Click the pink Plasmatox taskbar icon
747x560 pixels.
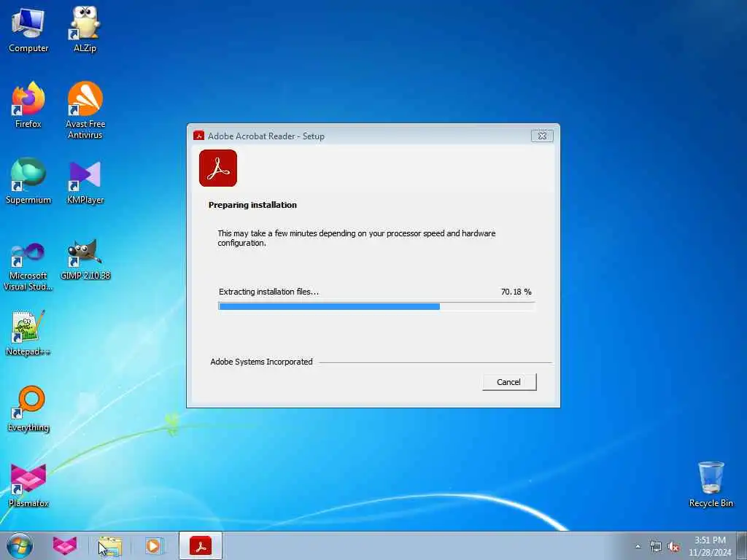65,545
